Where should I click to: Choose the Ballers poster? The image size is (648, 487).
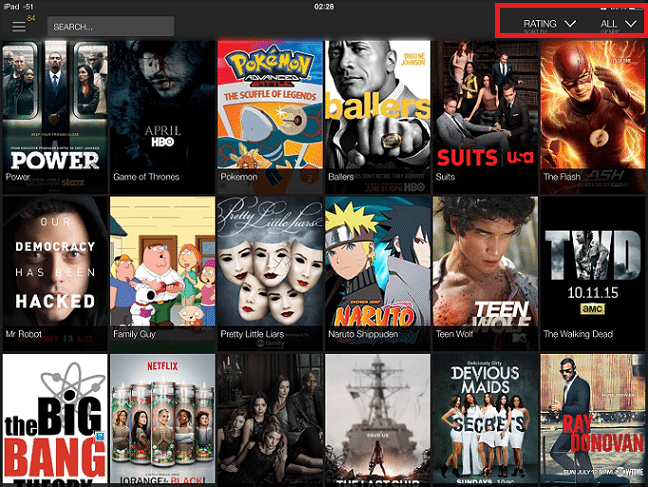378,117
